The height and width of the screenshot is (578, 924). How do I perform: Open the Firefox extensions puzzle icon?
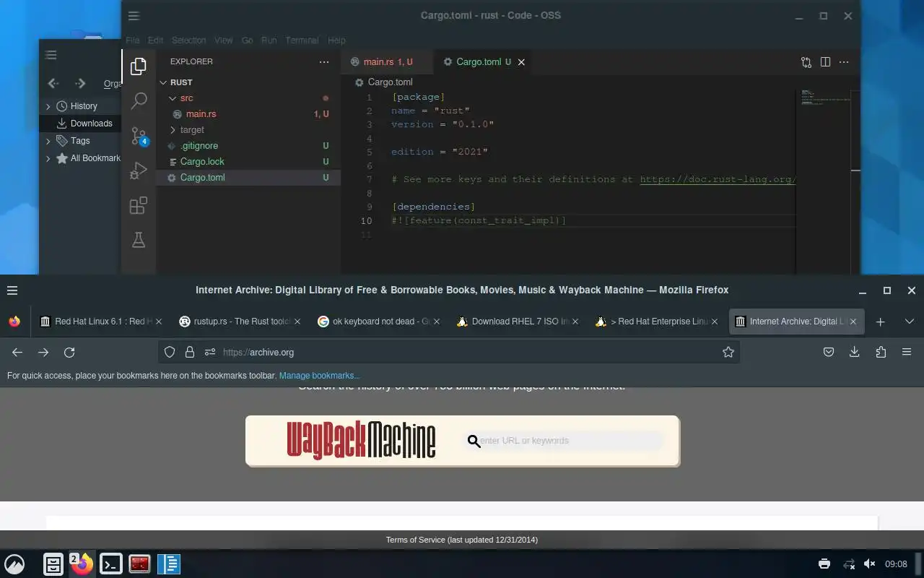pos(881,352)
